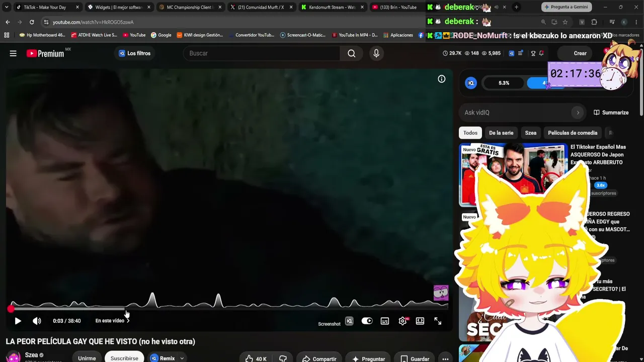
Task: Switch to the Kendomurft Stream tab
Action: coord(332,7)
